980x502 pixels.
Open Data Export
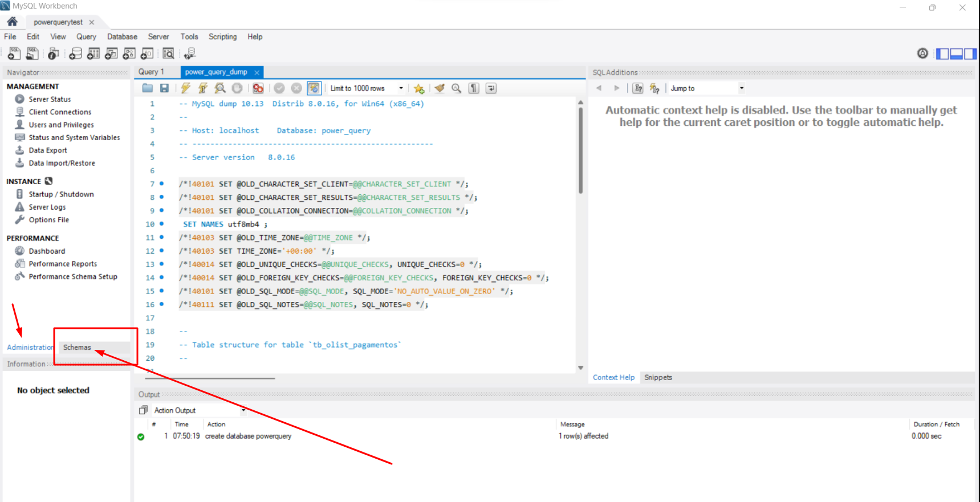tap(48, 150)
